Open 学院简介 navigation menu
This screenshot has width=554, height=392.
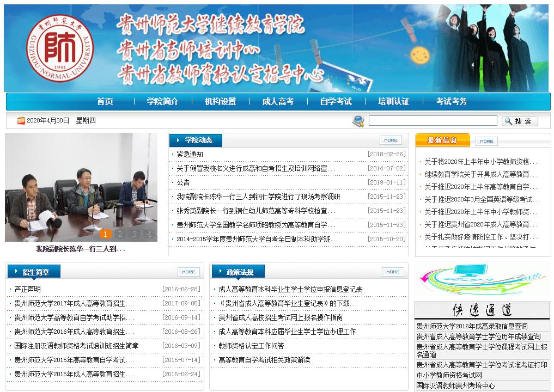point(162,101)
